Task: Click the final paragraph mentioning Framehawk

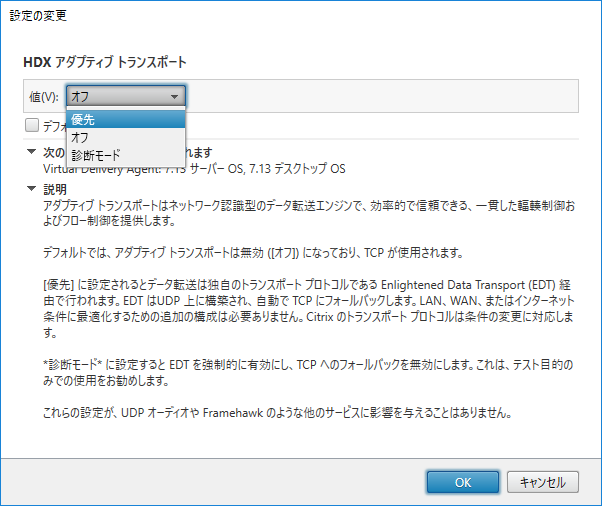Action: 278,414
